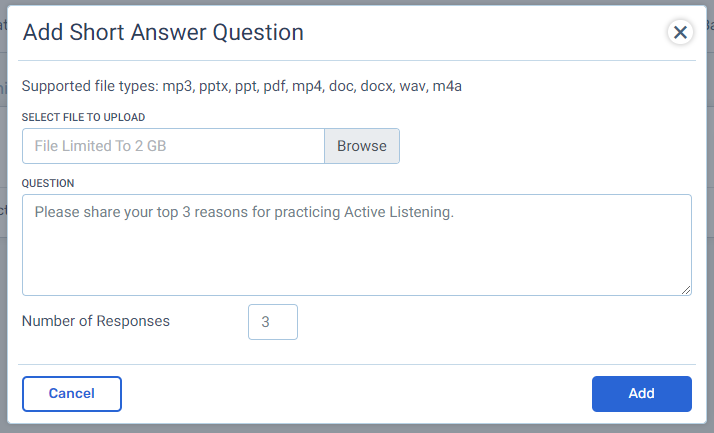Select the value 3 in the responses field
Viewport: 714px width, 433px height.
point(265,322)
